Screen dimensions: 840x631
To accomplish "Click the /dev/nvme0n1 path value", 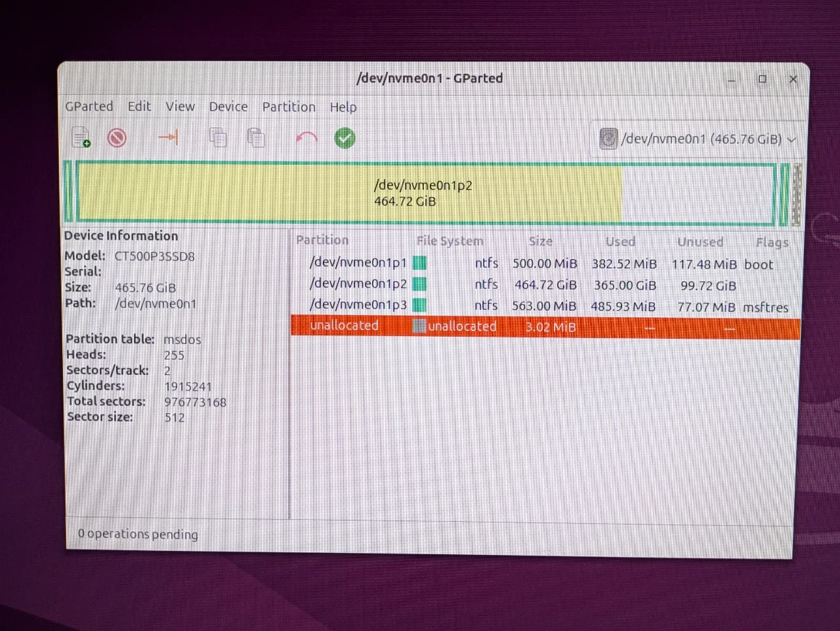I will click(x=156, y=303).
